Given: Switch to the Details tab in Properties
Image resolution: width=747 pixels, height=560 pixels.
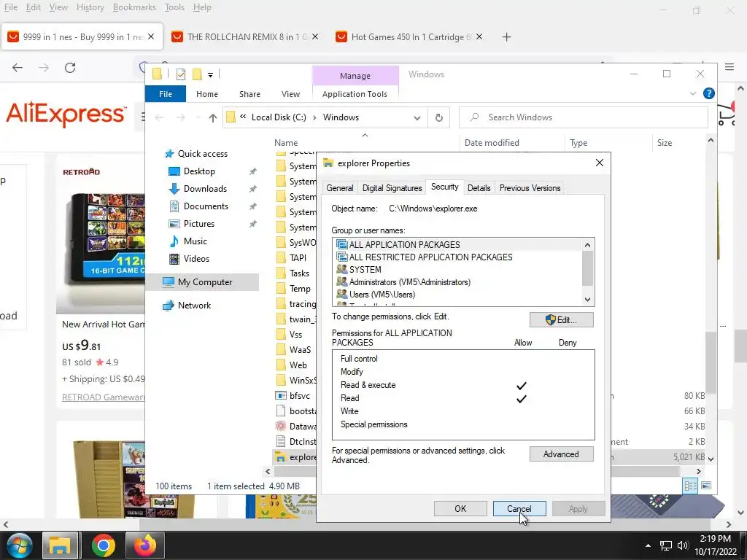Looking at the screenshot, I should tap(479, 188).
